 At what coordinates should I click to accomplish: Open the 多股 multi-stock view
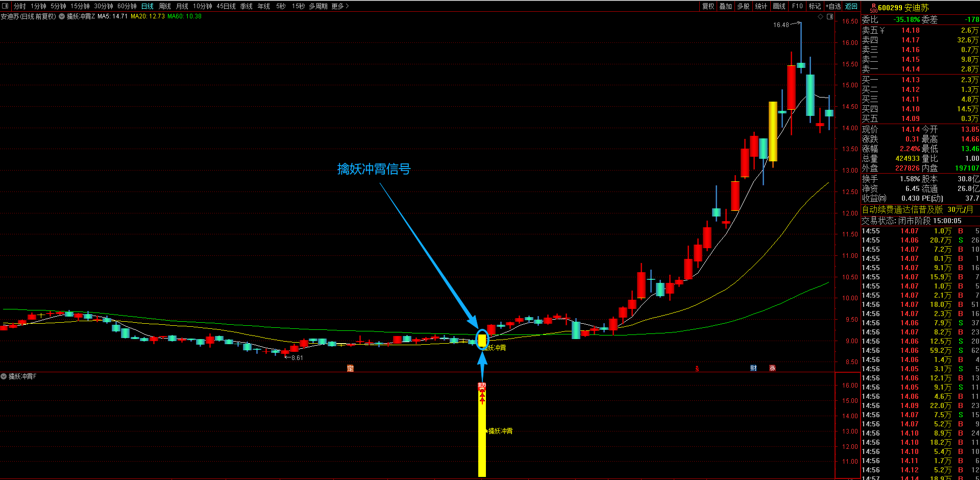click(x=744, y=6)
